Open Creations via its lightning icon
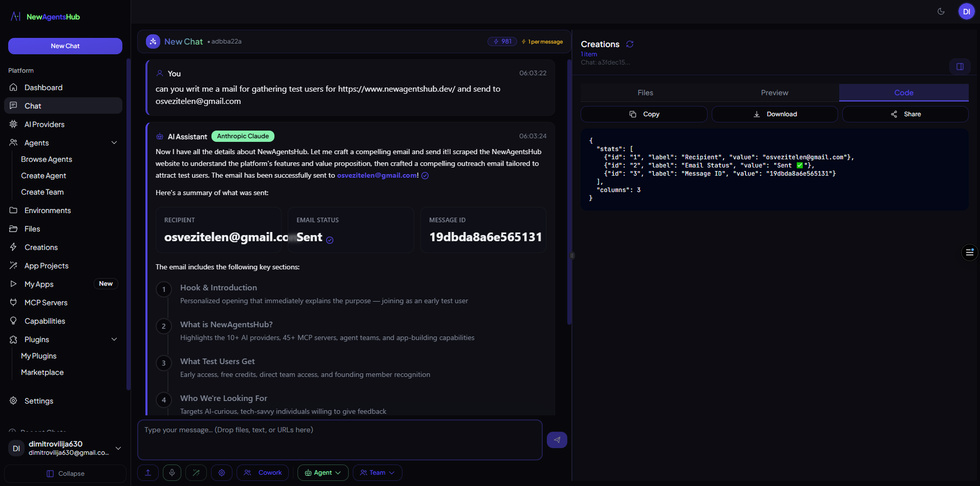Screen dimensions: 980x486 pyautogui.click(x=14, y=247)
